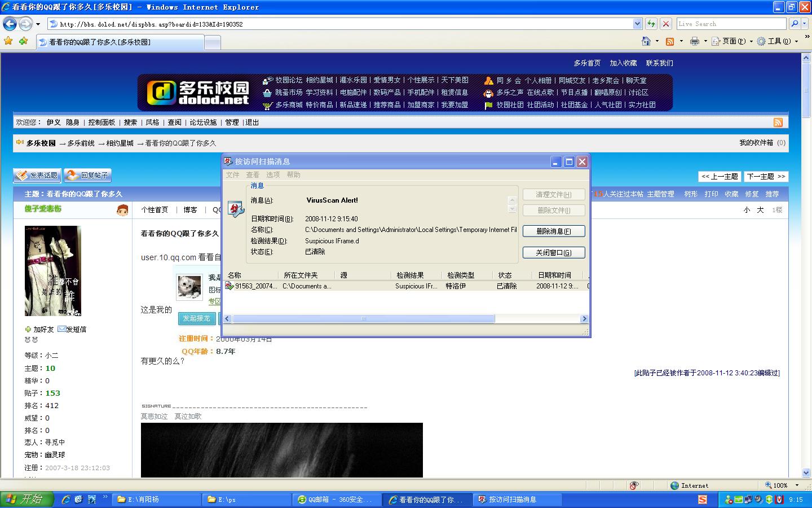Click the IE back navigation arrow
The image size is (812, 508).
[x=10, y=24]
